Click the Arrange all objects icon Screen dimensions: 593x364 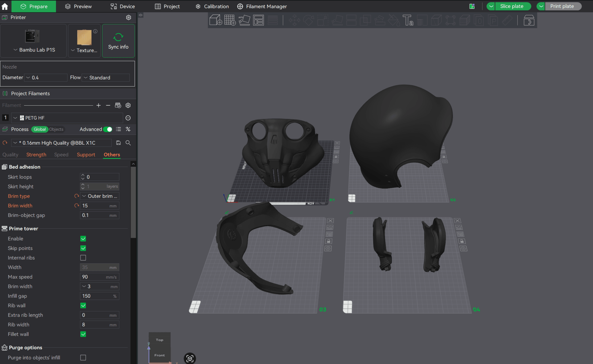tap(259, 20)
